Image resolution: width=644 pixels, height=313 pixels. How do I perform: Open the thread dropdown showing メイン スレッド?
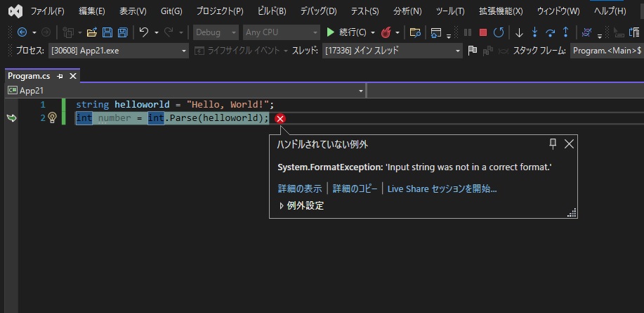[392, 51]
